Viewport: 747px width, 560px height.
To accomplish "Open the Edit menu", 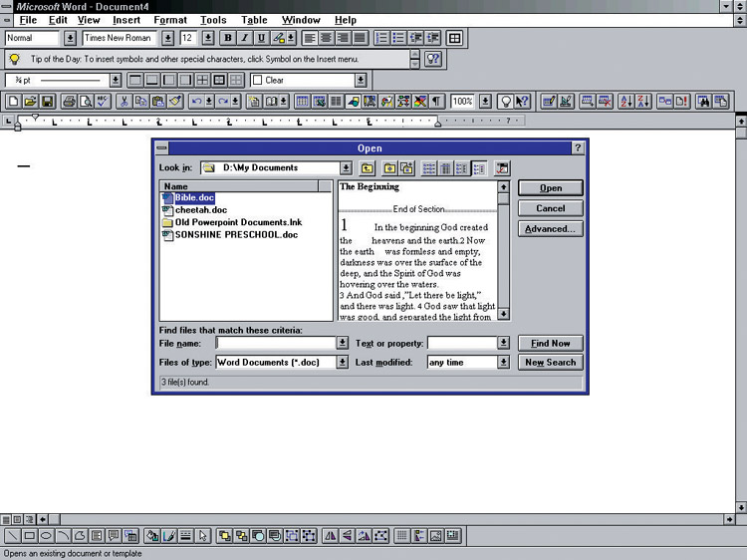I will 58,20.
